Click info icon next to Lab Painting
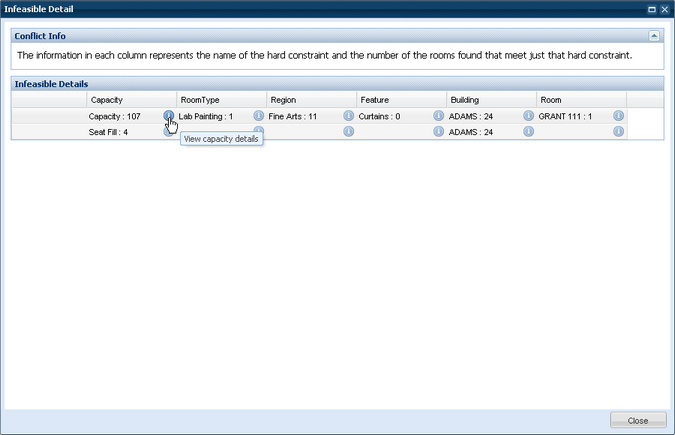675x435 pixels. pyautogui.click(x=258, y=116)
